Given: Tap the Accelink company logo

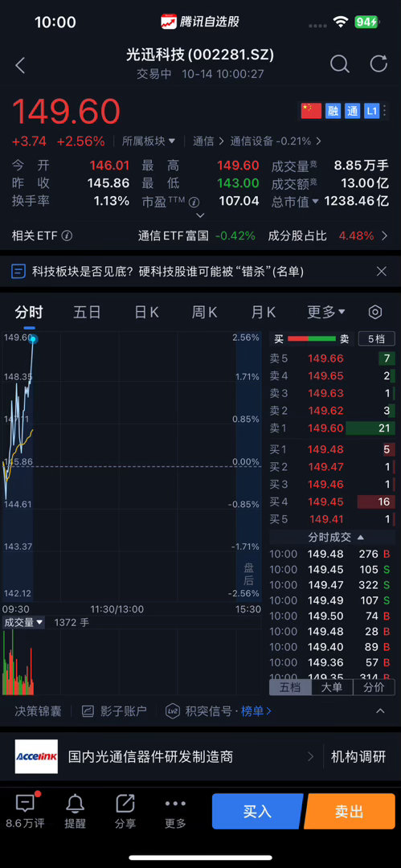Looking at the screenshot, I should (36, 756).
